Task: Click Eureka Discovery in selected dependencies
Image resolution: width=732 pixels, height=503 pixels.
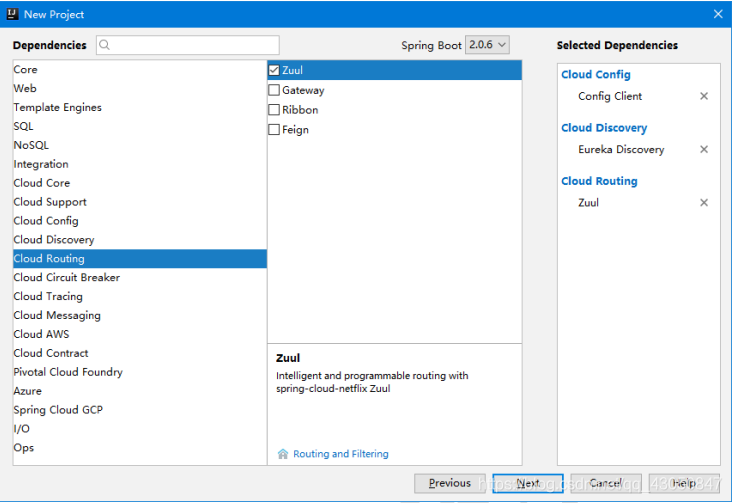Action: [621, 149]
